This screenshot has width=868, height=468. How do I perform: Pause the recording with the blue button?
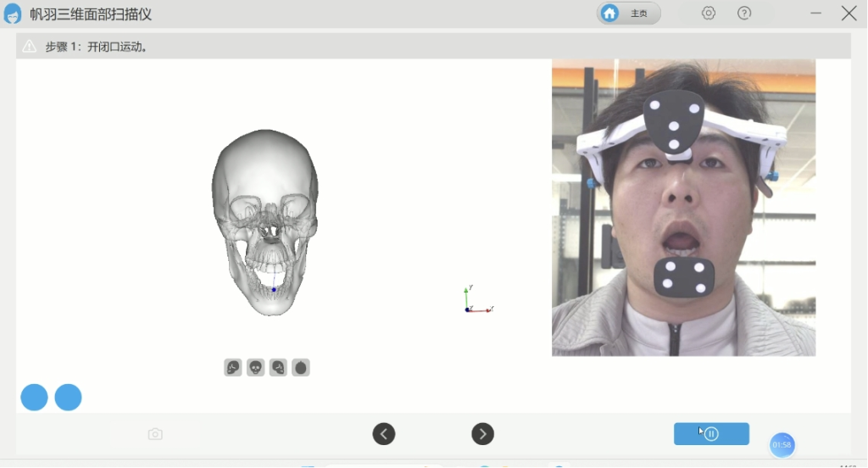[711, 434]
